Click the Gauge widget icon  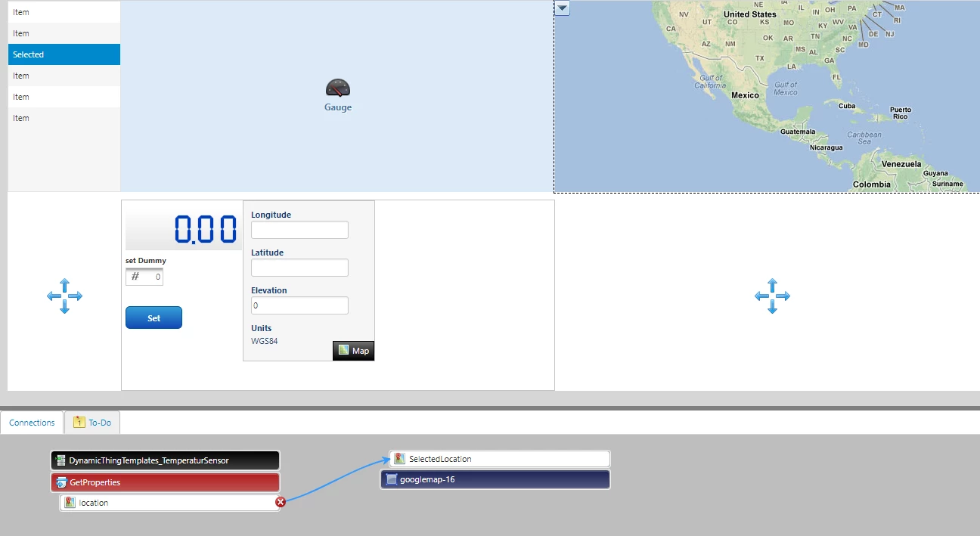[x=338, y=88]
